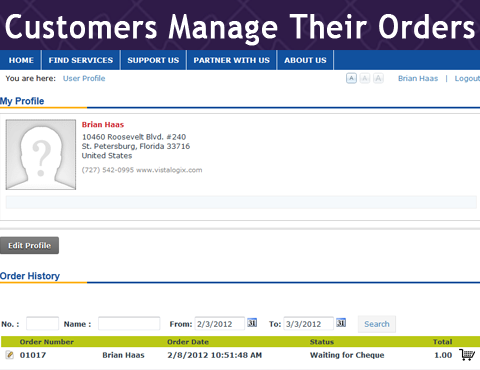The image size is (480, 370).
Task: Click the Order Number column header
Action: pyautogui.click(x=47, y=342)
